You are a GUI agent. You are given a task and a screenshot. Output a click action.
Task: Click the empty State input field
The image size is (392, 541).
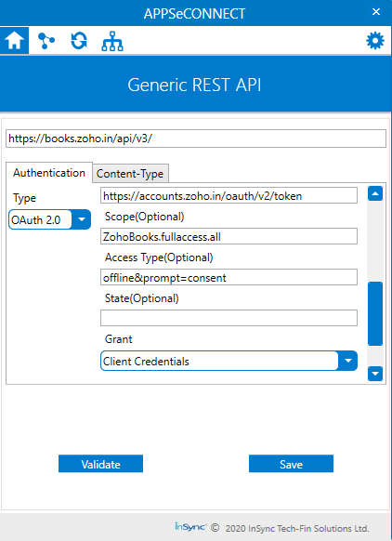(229, 318)
